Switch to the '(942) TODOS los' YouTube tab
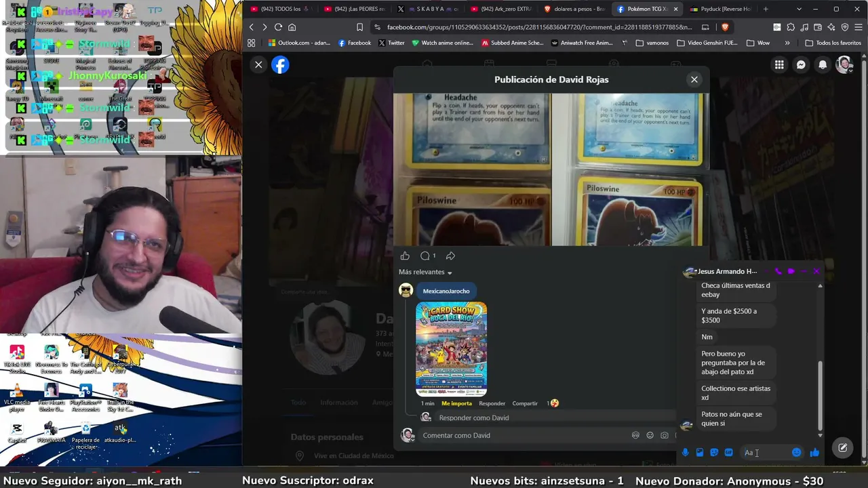This screenshot has width=868, height=488. 280,9
